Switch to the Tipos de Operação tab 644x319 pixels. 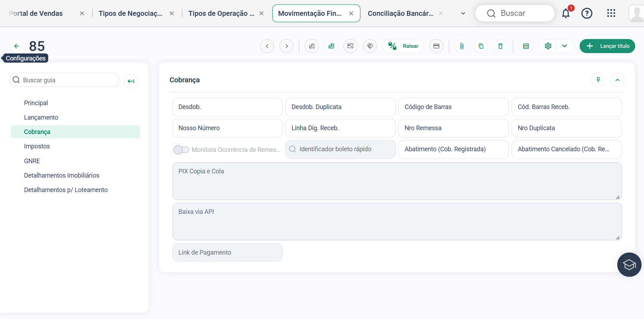pyautogui.click(x=221, y=13)
